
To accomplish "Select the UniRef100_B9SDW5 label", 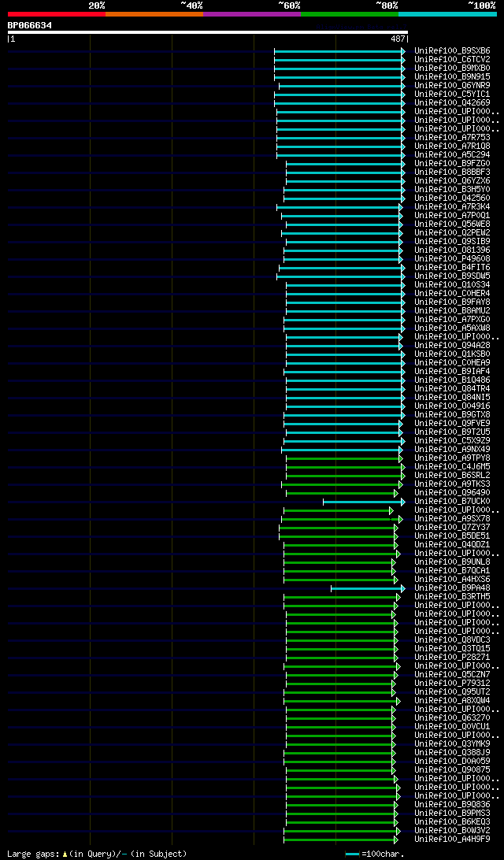I will [453, 276].
